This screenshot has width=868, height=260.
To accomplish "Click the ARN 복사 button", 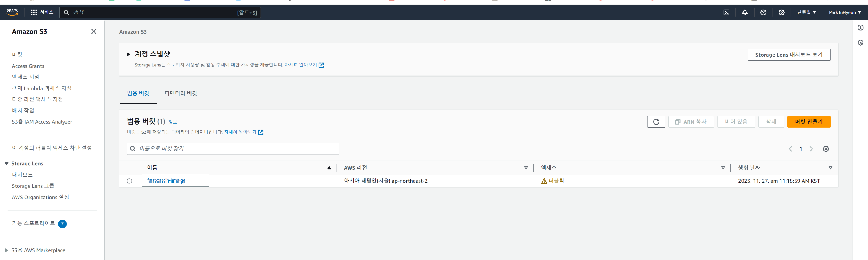I will tap(691, 122).
